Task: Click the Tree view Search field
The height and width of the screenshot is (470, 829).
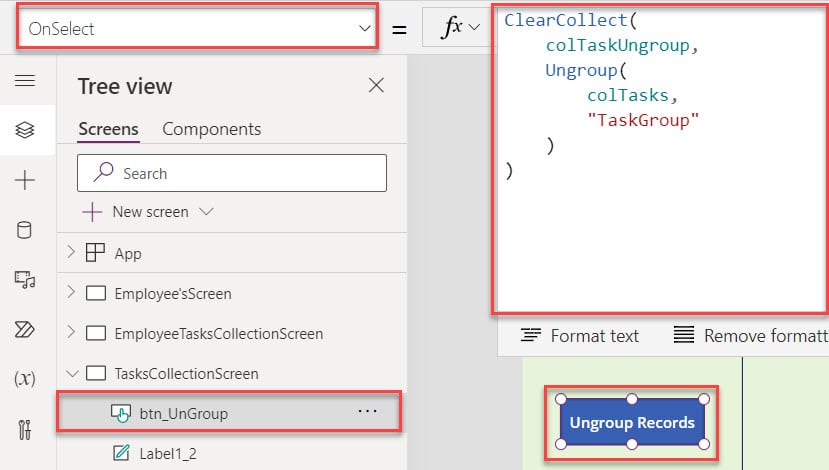Action: tap(232, 173)
